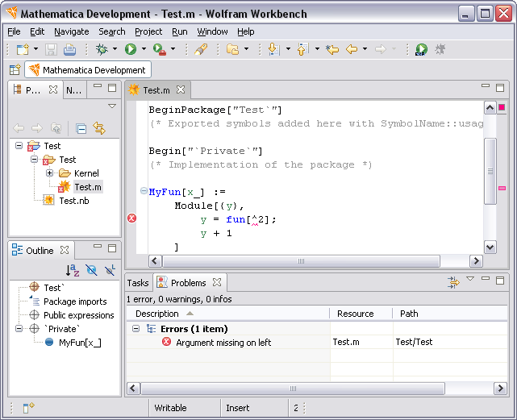Viewport: 517px width, 420px height.
Task: Switch to the Tasks tab
Action: click(x=138, y=283)
